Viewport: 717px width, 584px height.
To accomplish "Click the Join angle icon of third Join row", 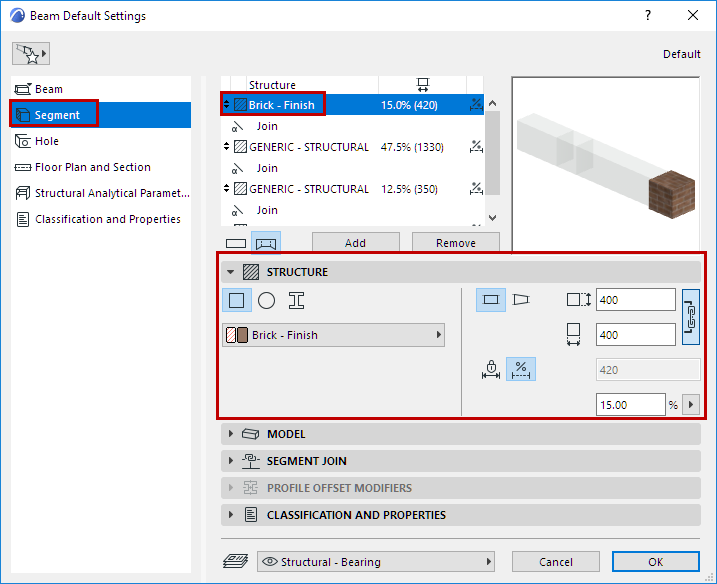I will (237, 210).
